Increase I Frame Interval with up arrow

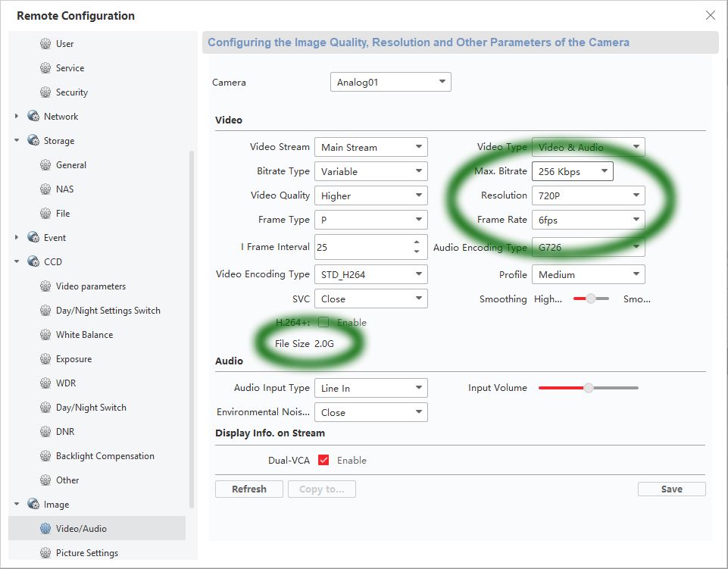click(x=417, y=242)
